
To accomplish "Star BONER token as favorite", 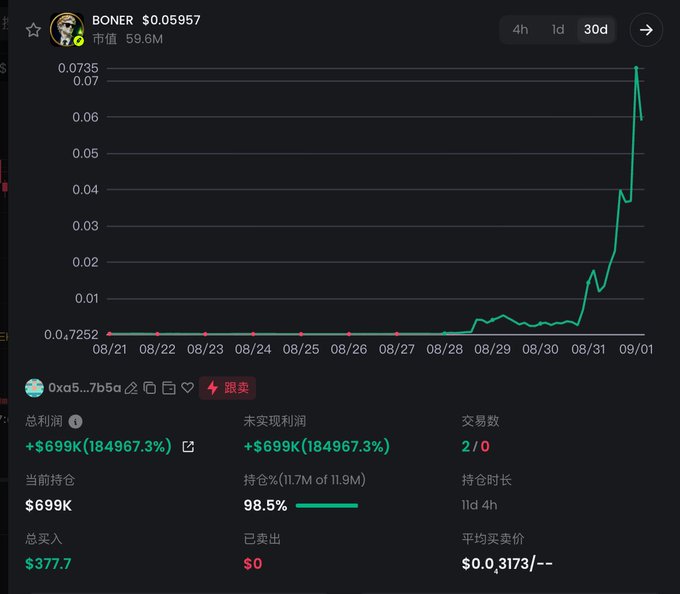I will 33,30.
